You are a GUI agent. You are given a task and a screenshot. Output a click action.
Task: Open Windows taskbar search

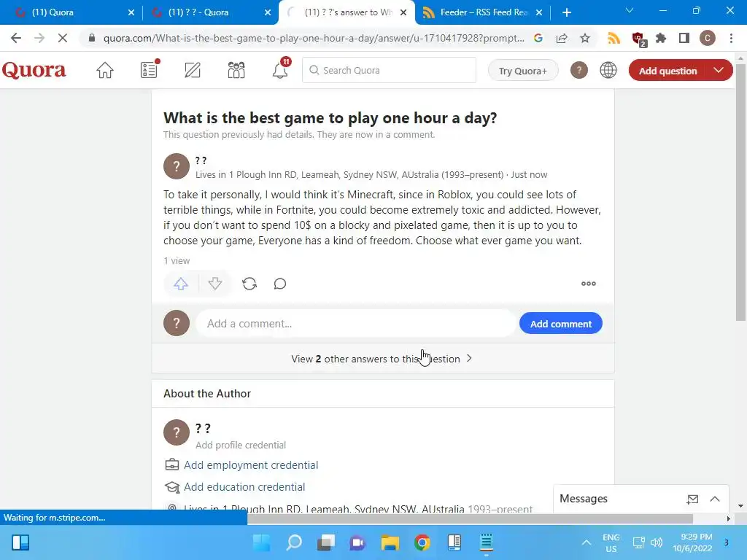tap(294, 542)
